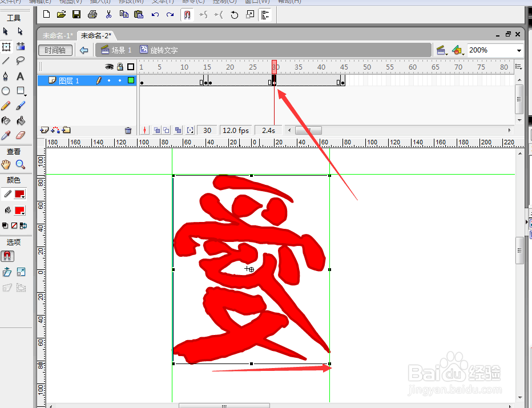
Task: Select the Free Transform tool
Action: tap(6, 47)
